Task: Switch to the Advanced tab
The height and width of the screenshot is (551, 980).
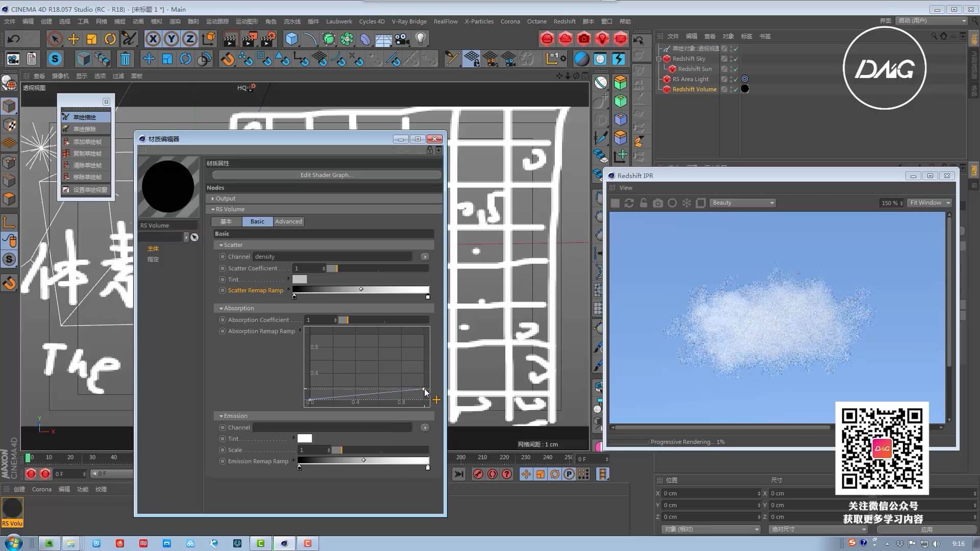Action: (288, 221)
